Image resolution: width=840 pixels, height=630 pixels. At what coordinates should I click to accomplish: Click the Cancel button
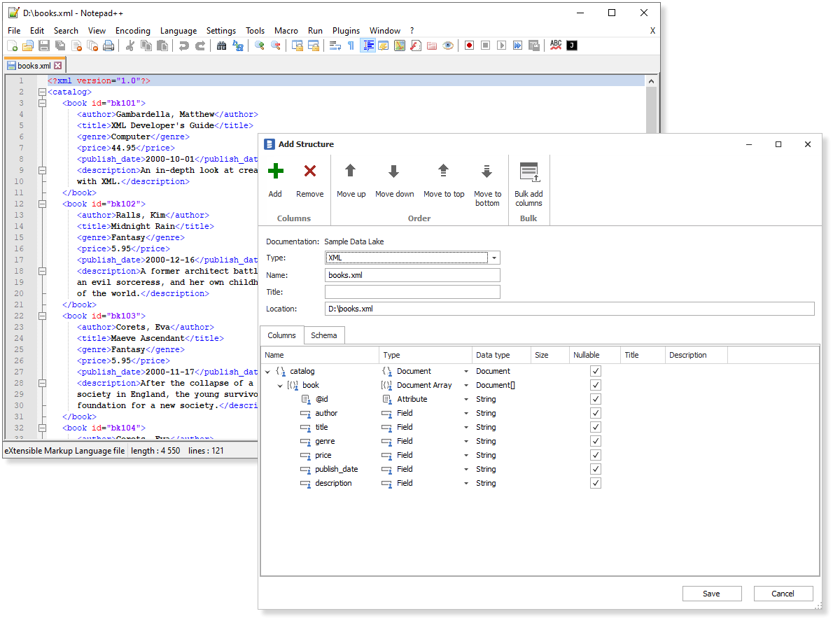point(783,594)
